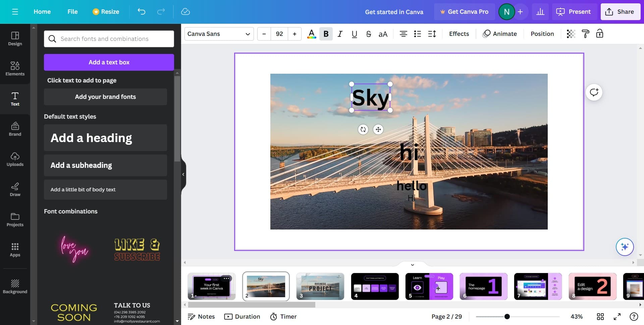The image size is (644, 325).
Task: Open the Apps panel in the sidebar
Action: point(15,250)
